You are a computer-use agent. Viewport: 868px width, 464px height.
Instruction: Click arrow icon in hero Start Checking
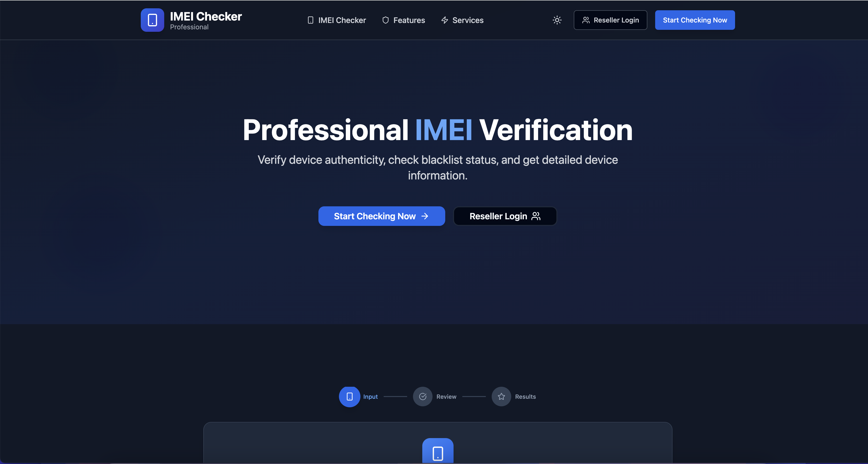click(424, 216)
